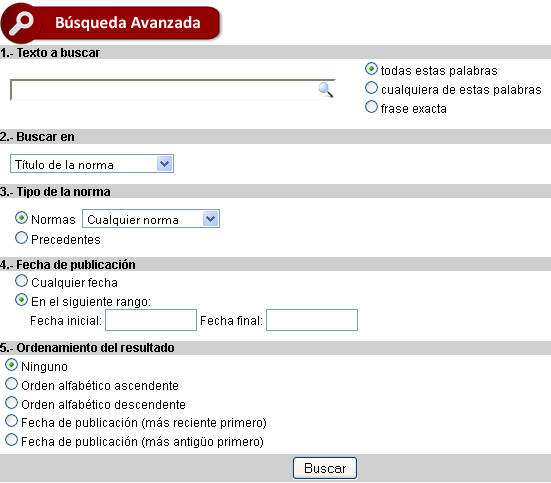
Task: Expand the "Cualquier norma" dropdown
Action: point(151,219)
